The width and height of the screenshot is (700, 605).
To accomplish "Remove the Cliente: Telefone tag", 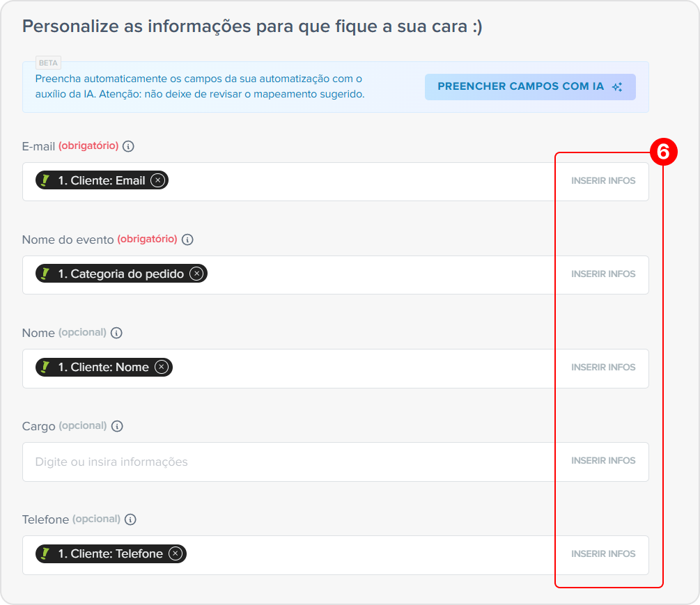I will click(x=176, y=553).
